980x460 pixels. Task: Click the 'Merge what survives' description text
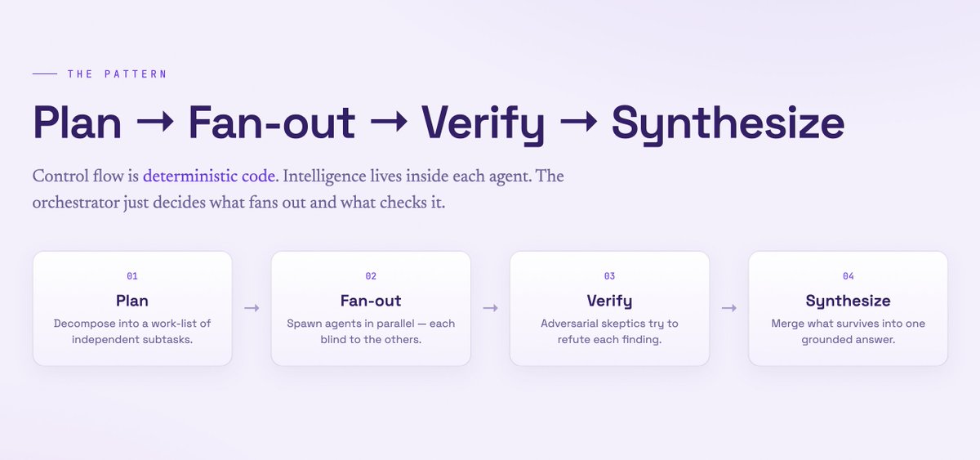(x=848, y=331)
